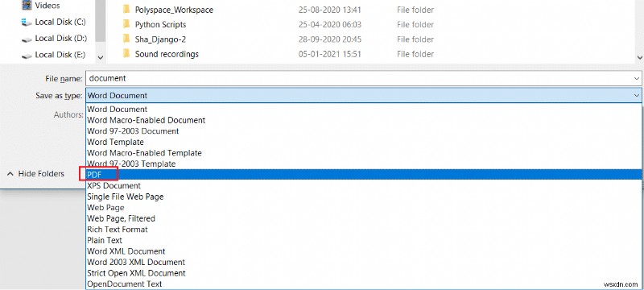Select the Python Scripts folder name

160,25
